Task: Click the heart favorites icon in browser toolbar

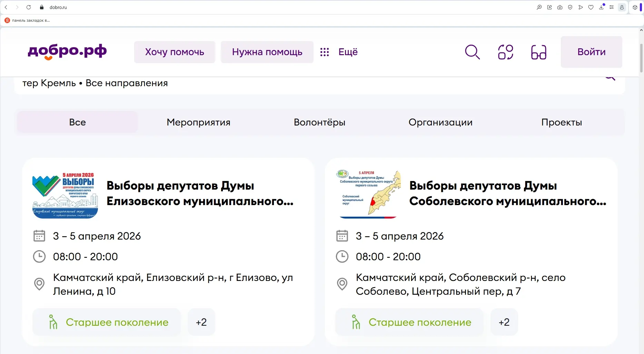Action: pyautogui.click(x=591, y=7)
